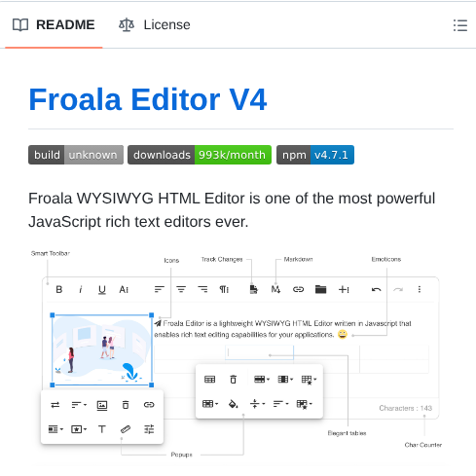The height and width of the screenshot is (476, 476).
Task: Click the image's top-left resize handle
Action: (x=53, y=315)
